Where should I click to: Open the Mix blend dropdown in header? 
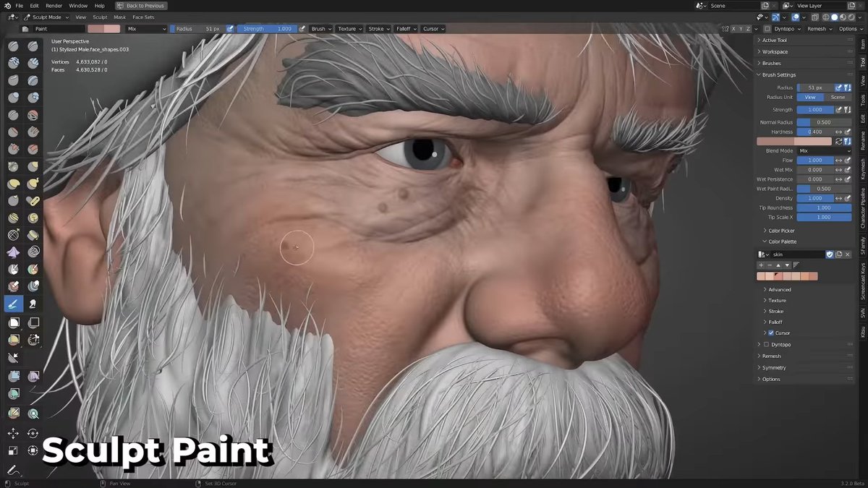click(x=146, y=29)
